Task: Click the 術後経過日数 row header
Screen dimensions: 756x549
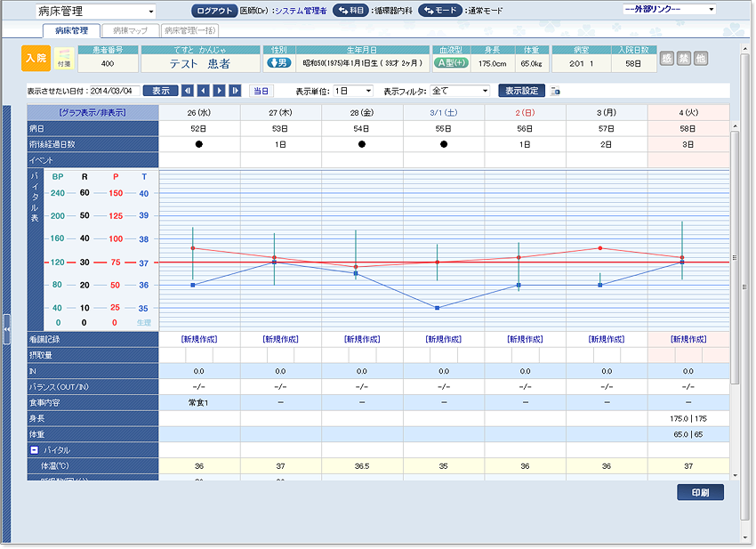Action: 92,144
